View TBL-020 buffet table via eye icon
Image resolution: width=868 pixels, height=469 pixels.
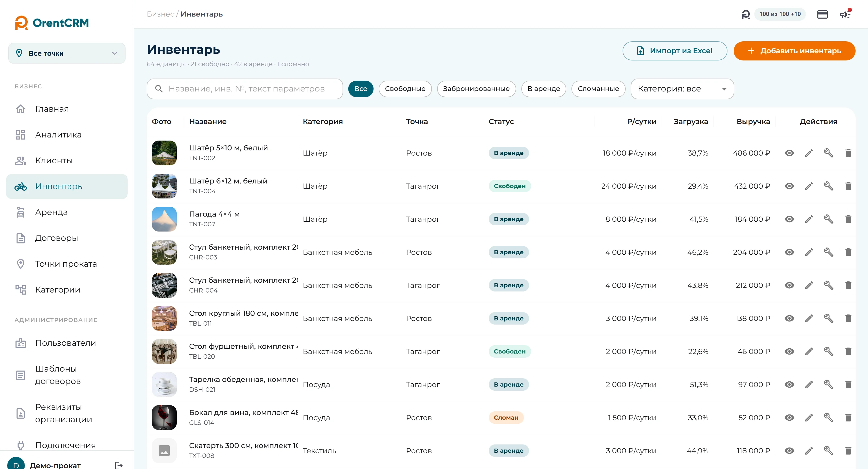[x=789, y=351]
